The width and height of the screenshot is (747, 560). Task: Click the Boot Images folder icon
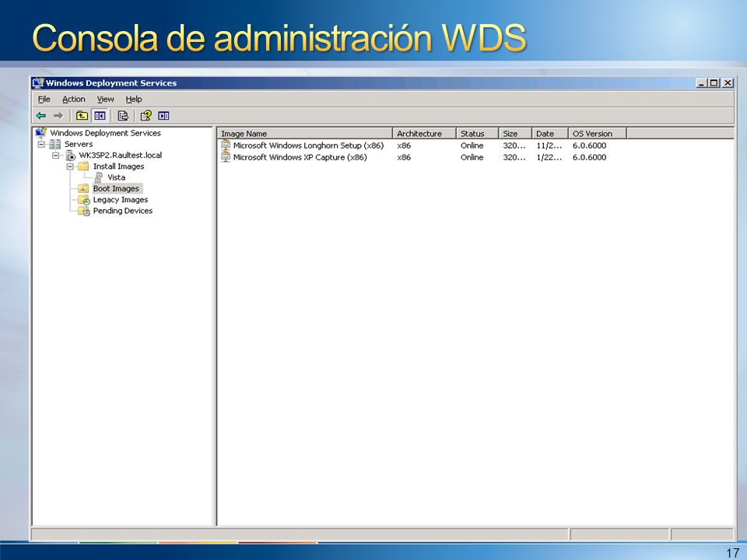click(83, 188)
